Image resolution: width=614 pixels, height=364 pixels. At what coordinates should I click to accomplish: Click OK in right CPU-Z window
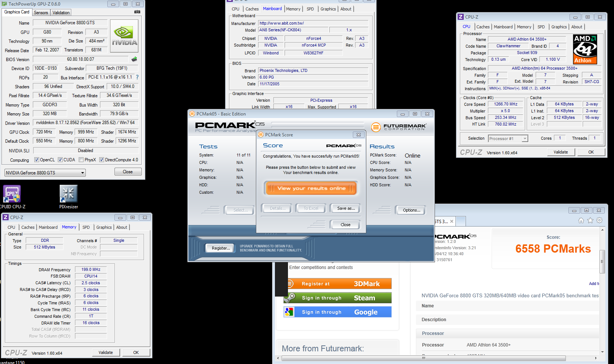[591, 152]
